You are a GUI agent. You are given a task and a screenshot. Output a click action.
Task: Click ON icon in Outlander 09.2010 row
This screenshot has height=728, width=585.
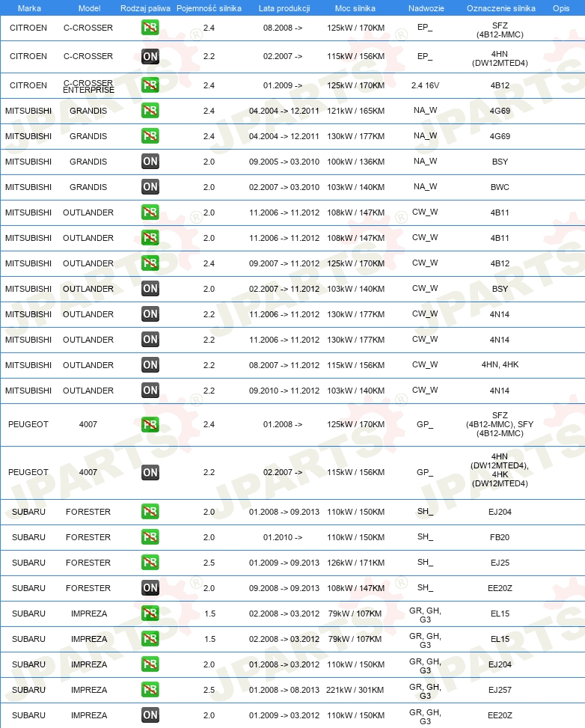click(150, 390)
